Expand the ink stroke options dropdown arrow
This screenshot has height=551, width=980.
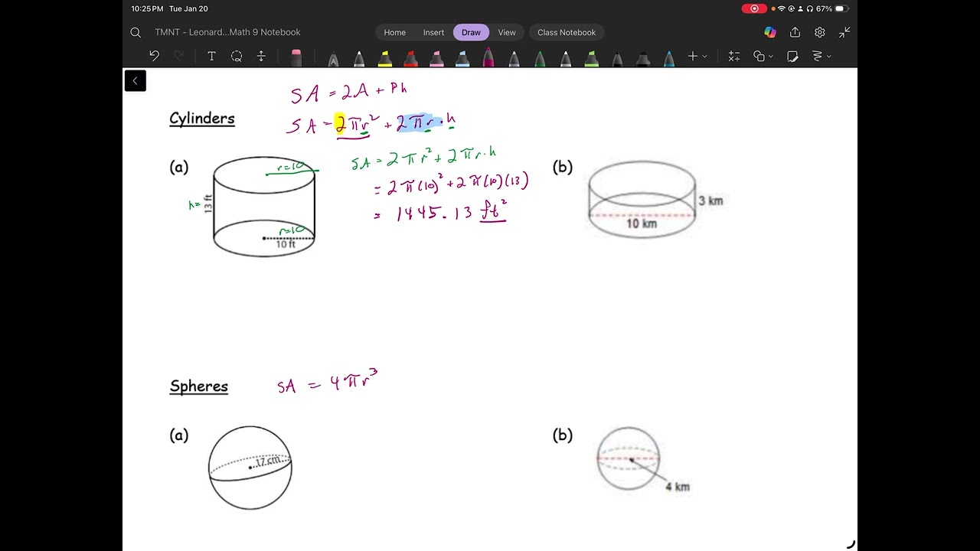click(x=829, y=57)
